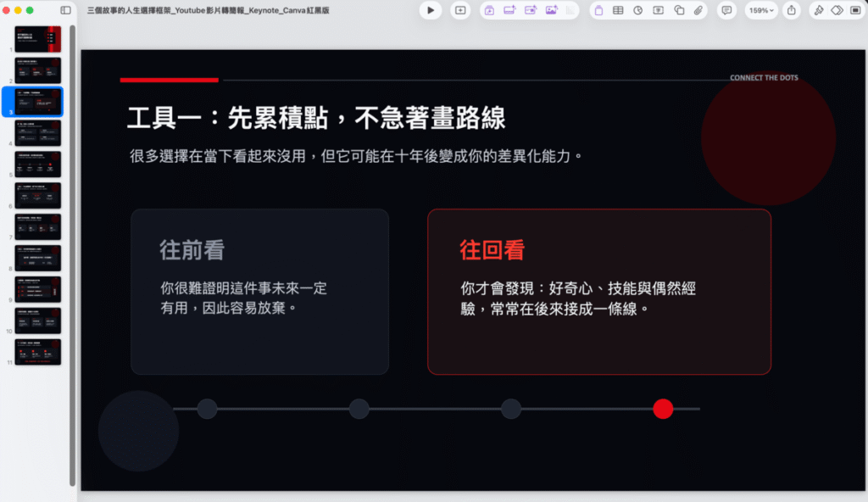Toggle the sidebar view button
This screenshot has width=868, height=502.
65,10
